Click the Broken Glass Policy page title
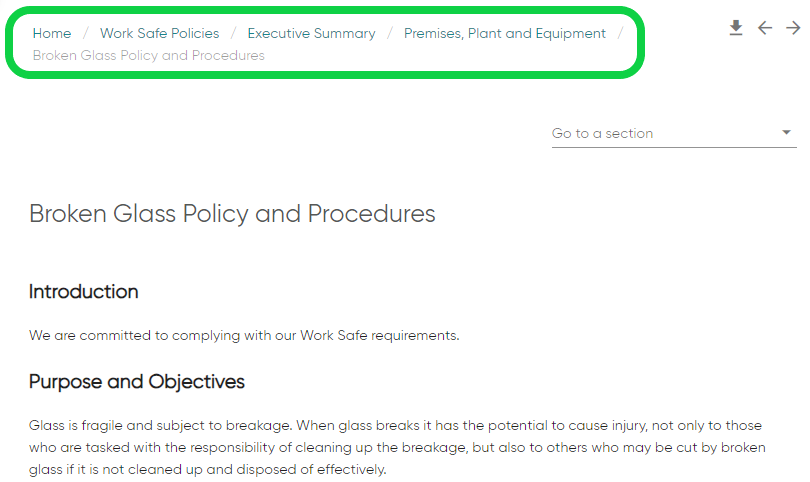810x482 pixels. [232, 214]
